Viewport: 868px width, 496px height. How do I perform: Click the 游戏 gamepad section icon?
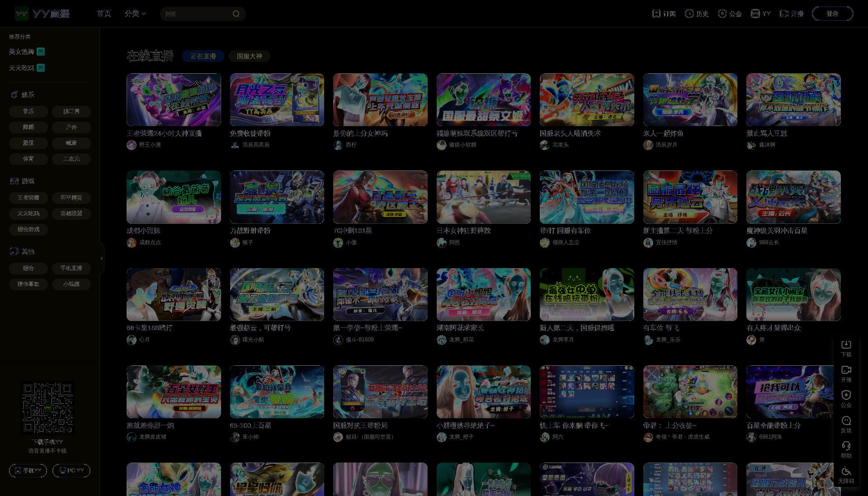click(x=14, y=181)
